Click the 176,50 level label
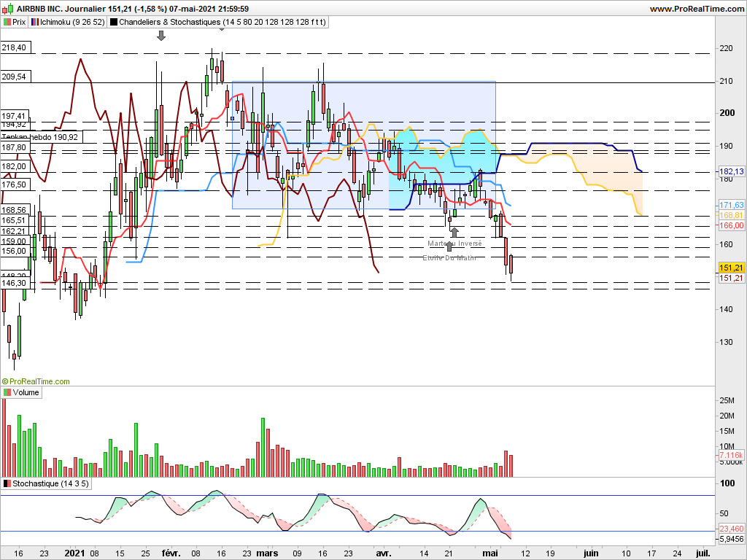This screenshot has width=747, height=560. pos(15,184)
